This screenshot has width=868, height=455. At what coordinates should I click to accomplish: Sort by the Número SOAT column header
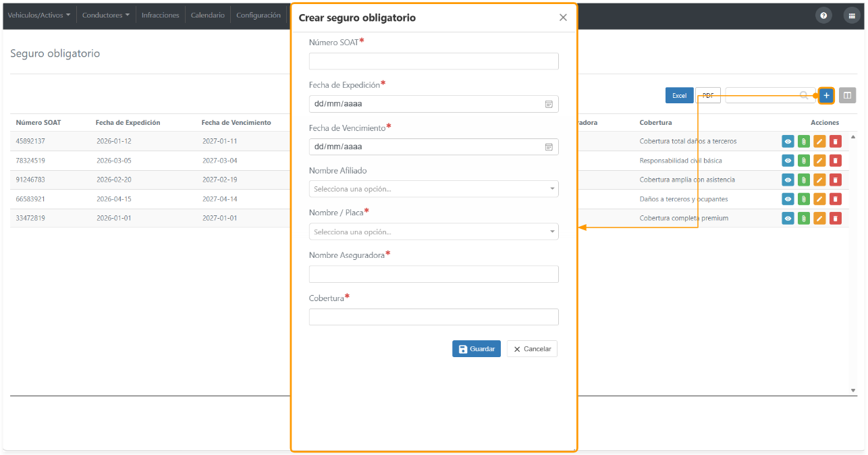38,123
